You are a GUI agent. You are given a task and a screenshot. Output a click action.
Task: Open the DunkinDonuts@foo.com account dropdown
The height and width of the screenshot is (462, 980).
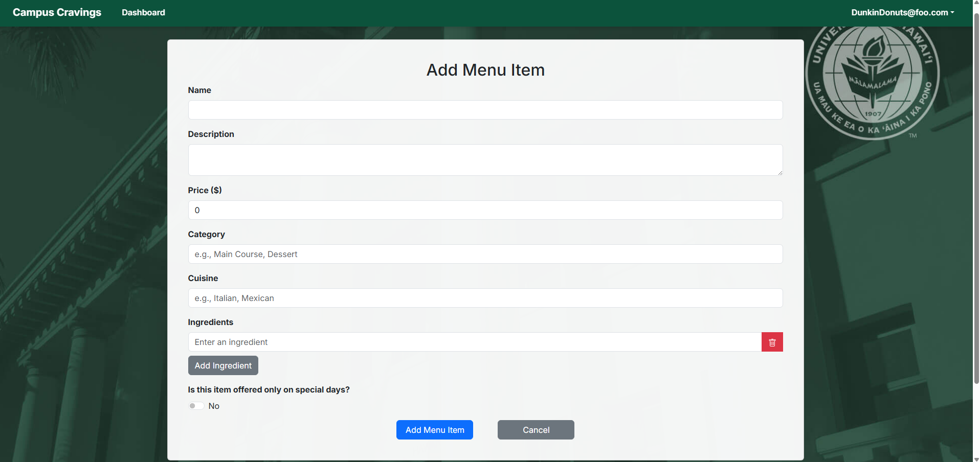(902, 12)
